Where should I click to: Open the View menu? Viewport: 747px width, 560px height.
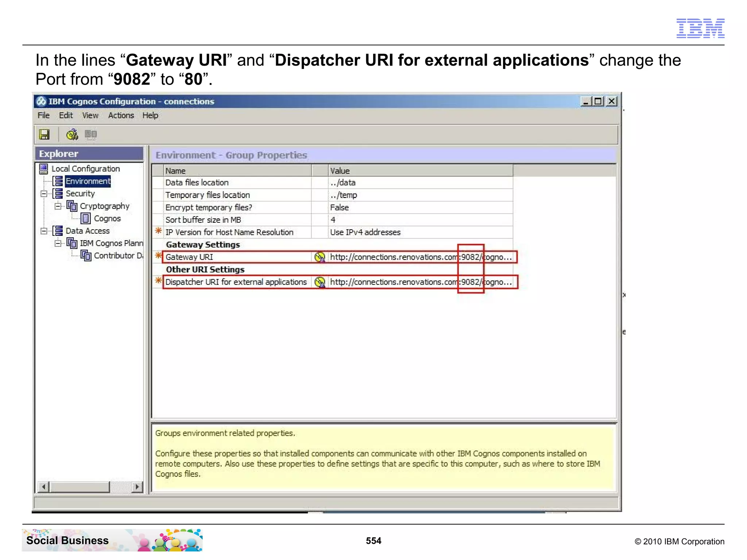click(x=90, y=116)
